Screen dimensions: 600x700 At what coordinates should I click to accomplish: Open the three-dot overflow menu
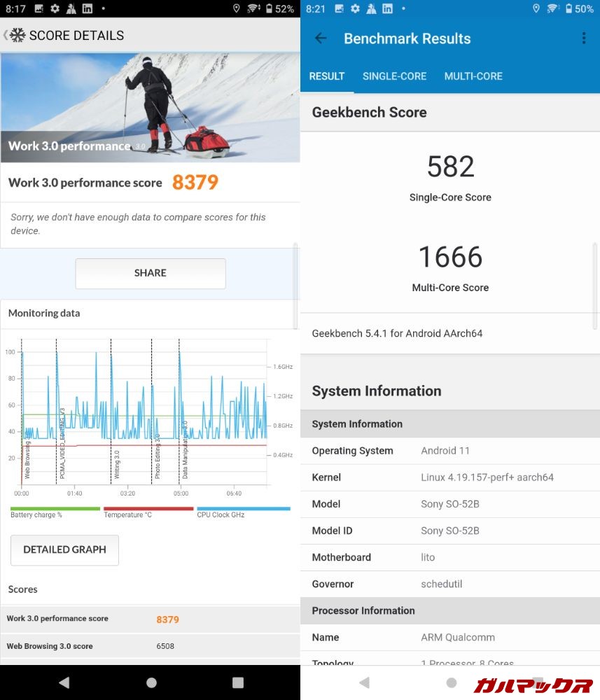[583, 38]
